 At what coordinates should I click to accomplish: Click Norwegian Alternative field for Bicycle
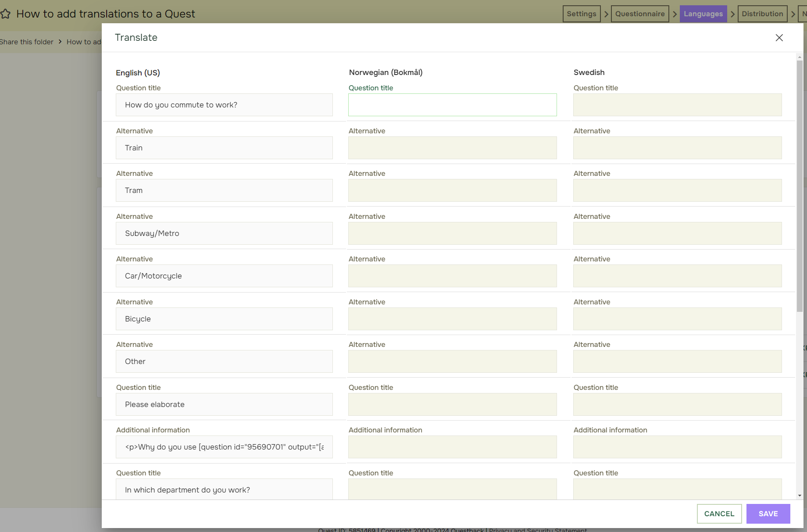click(x=452, y=319)
